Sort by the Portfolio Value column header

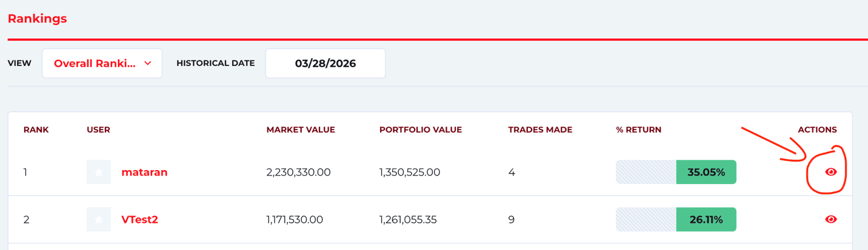(420, 130)
